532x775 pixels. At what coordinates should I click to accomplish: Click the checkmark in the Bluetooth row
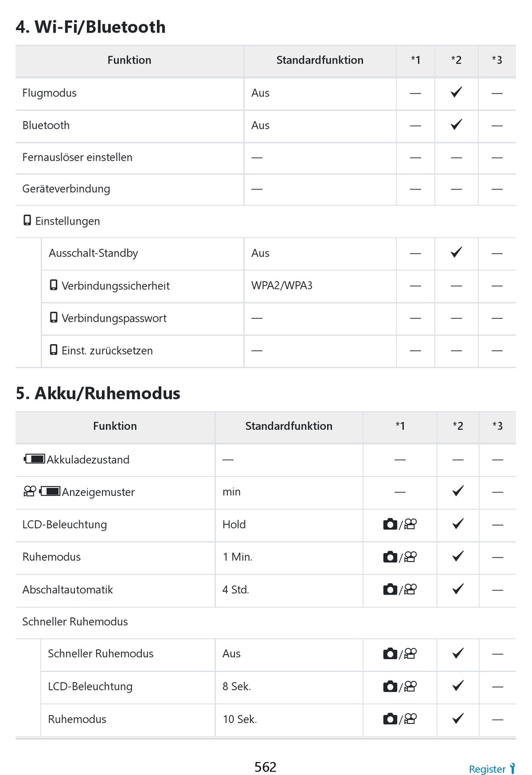(456, 125)
